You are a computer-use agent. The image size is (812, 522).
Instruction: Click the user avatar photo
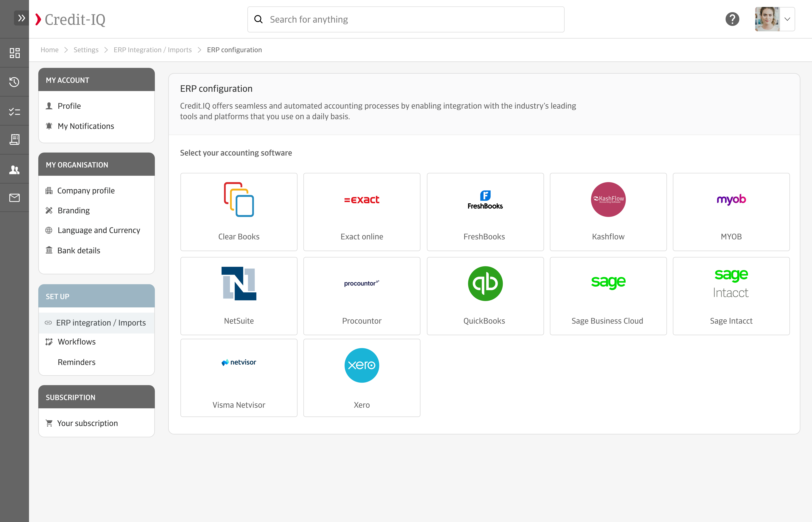click(767, 19)
